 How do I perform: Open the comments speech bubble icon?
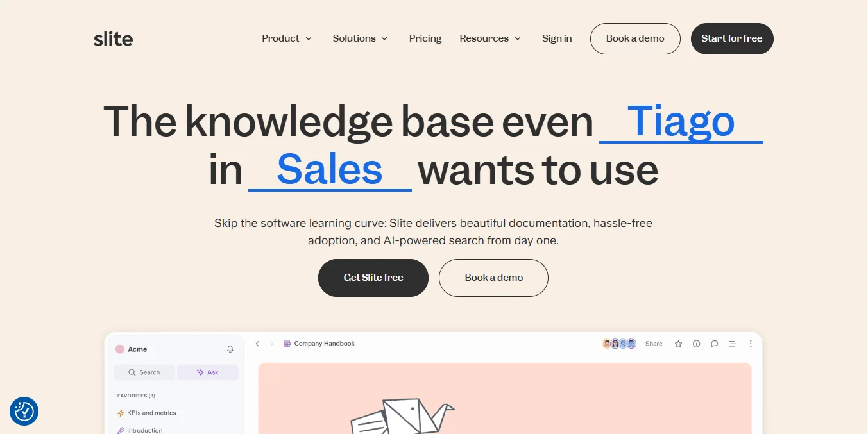point(714,344)
